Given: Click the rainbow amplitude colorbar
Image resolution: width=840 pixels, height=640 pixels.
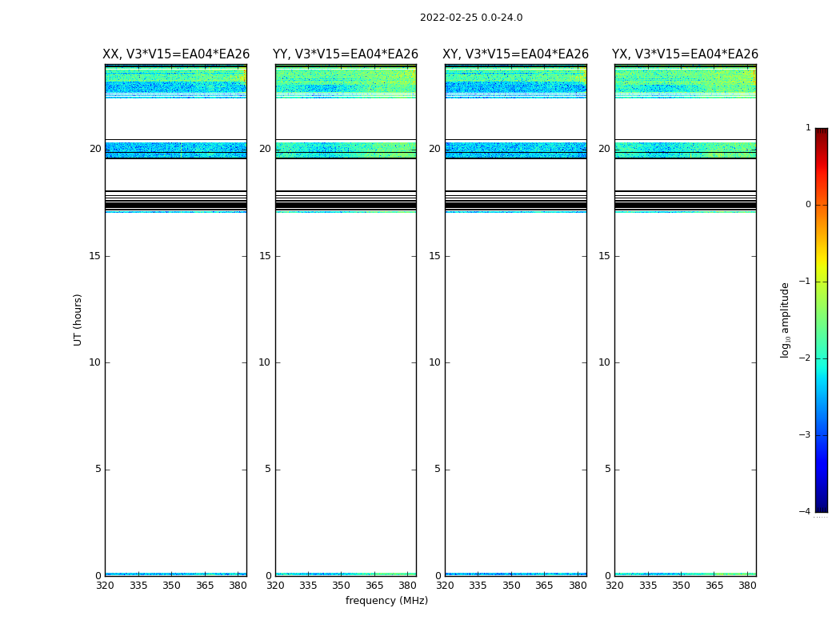Looking at the screenshot, I should [x=822, y=320].
